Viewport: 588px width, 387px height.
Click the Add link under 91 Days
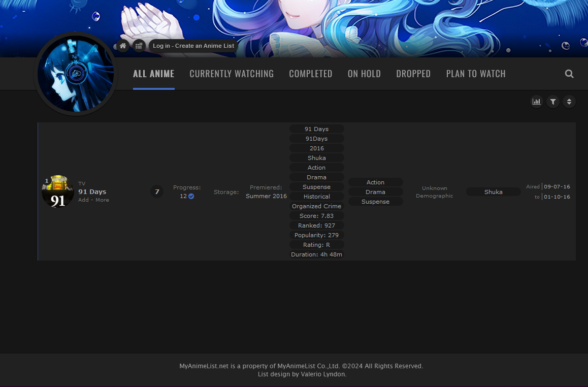83,200
